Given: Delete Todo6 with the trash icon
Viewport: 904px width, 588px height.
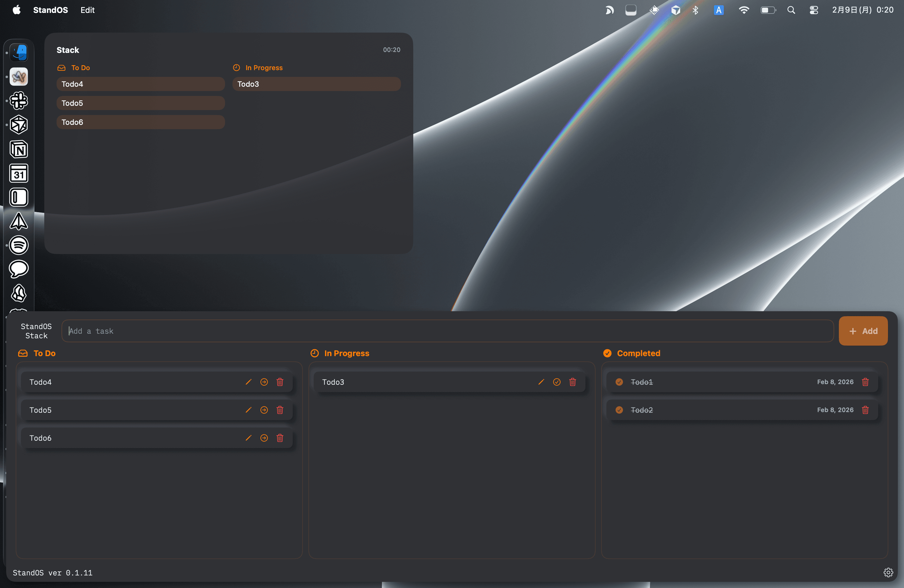Looking at the screenshot, I should click(280, 438).
